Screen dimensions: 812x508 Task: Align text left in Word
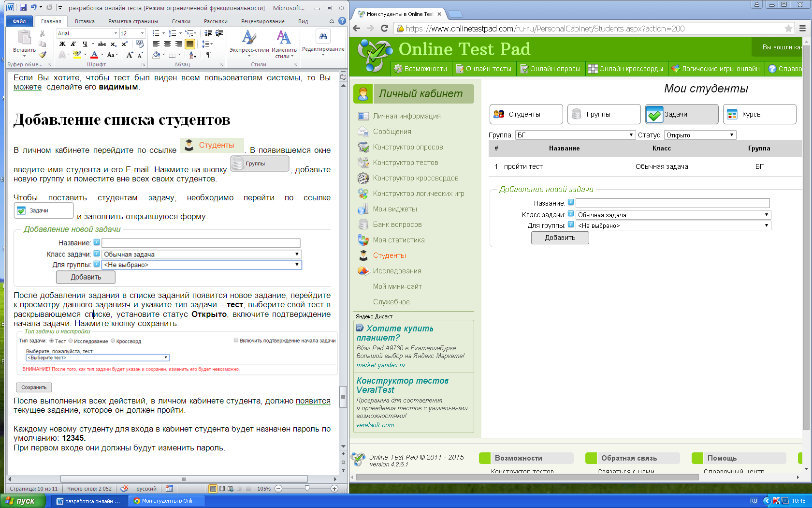click(156, 44)
